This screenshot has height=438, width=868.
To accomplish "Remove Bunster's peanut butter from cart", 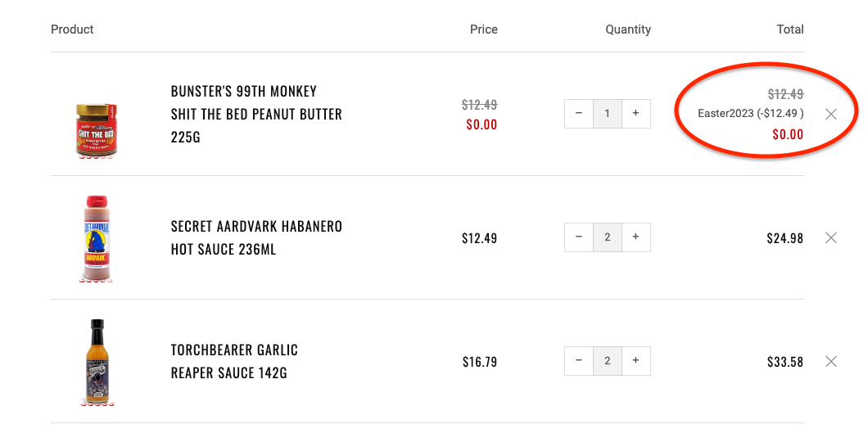I will point(831,114).
